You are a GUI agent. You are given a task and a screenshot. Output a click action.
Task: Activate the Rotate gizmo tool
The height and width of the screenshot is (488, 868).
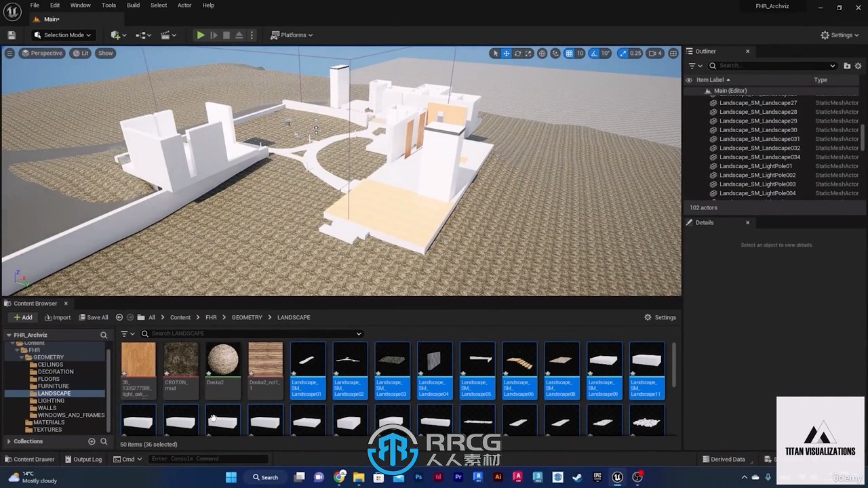pos(517,54)
